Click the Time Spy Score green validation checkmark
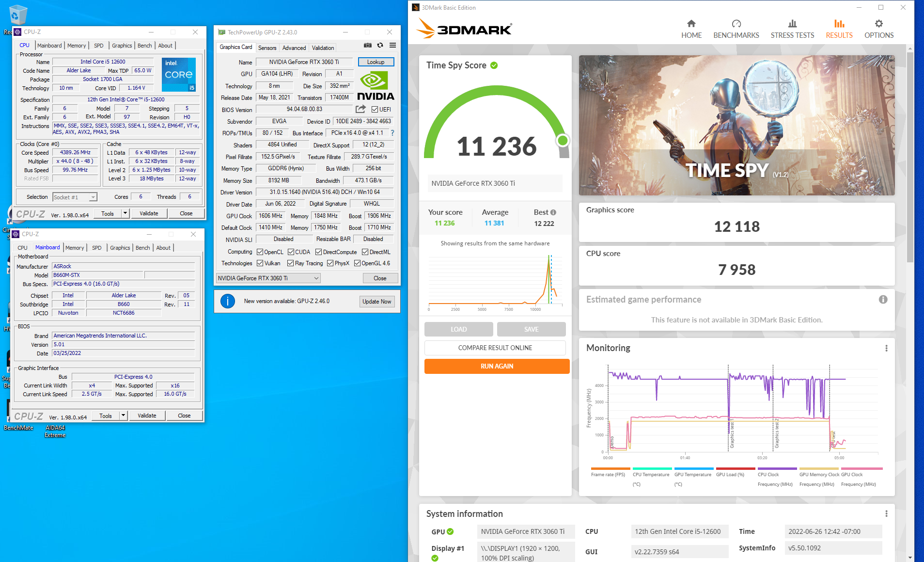This screenshot has height=562, width=924. coord(494,65)
